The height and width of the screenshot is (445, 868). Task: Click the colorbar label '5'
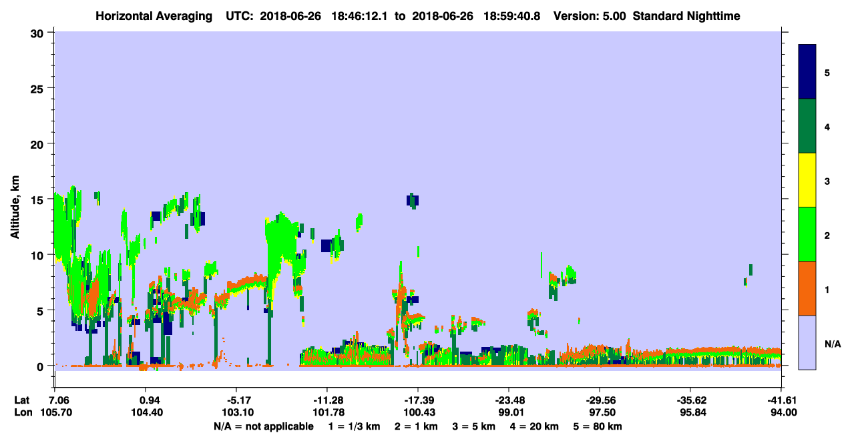coord(827,72)
